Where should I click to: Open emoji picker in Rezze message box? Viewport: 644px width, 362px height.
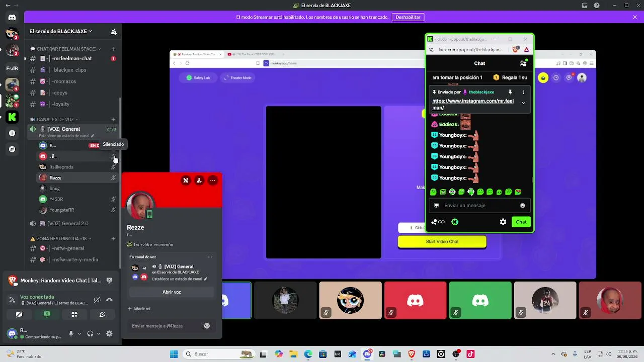click(x=207, y=326)
